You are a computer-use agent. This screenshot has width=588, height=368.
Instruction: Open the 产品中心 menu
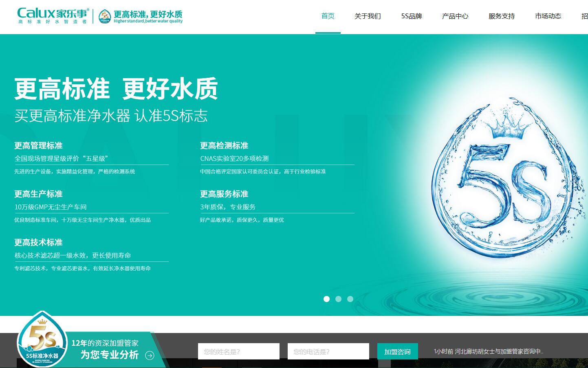[x=455, y=16]
